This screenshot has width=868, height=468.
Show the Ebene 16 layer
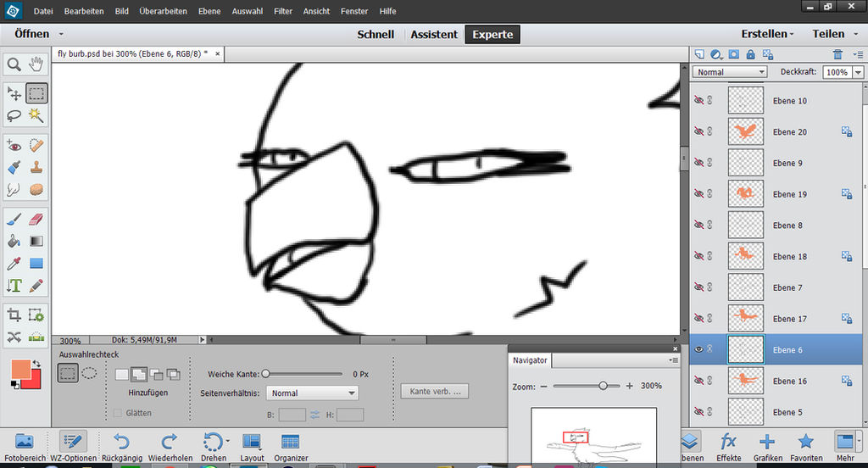[698, 381]
